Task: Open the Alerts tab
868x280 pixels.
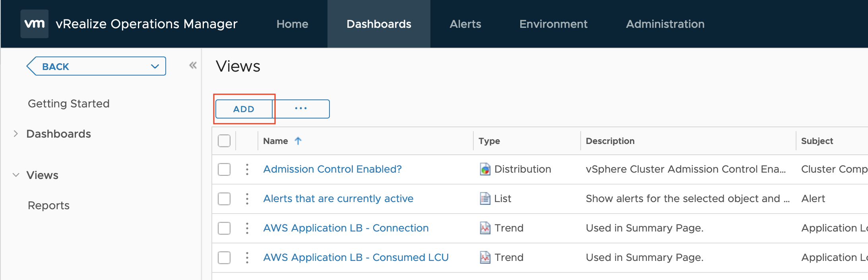Action: click(465, 24)
